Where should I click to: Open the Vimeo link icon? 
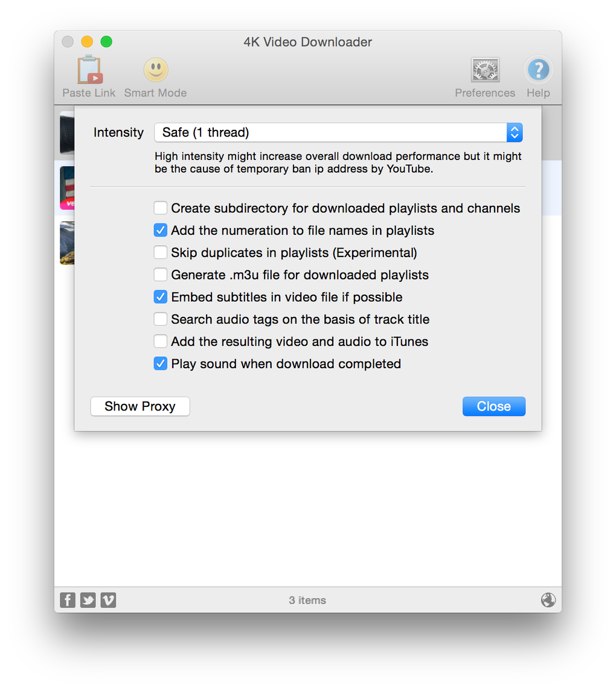(x=108, y=600)
